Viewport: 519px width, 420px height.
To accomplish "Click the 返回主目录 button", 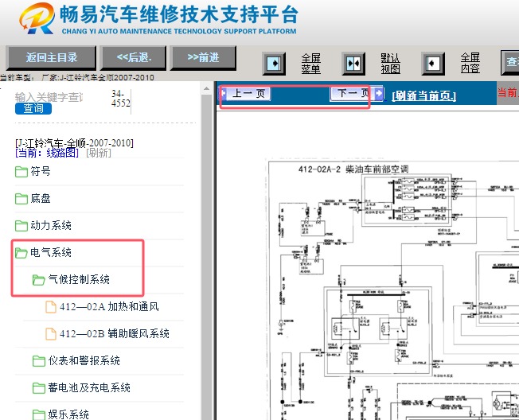I will pyautogui.click(x=51, y=57).
